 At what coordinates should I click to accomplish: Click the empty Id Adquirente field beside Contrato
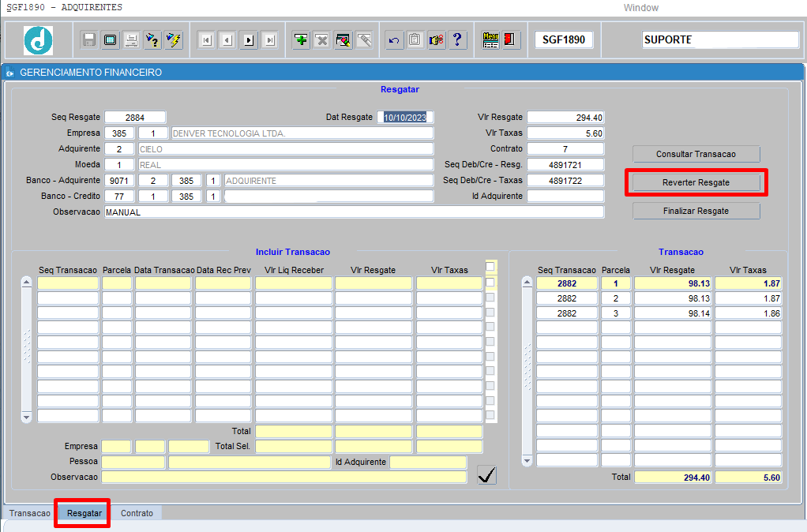click(x=565, y=196)
